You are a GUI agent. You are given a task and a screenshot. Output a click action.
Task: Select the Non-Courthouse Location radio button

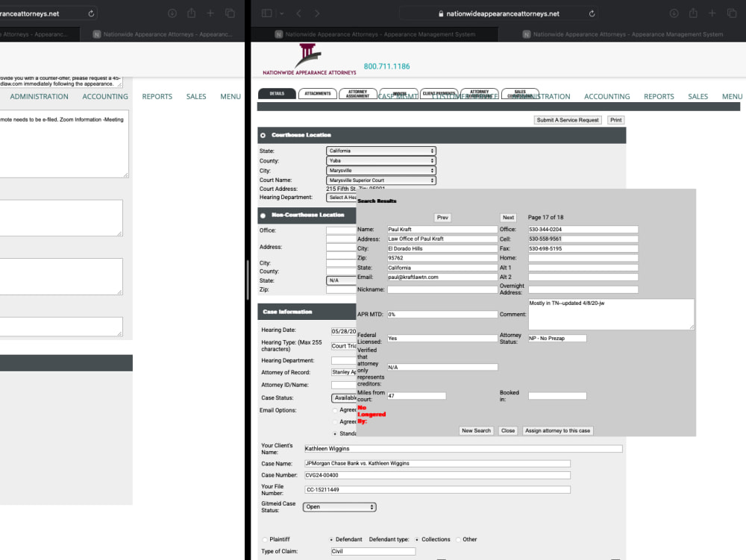pyautogui.click(x=263, y=215)
